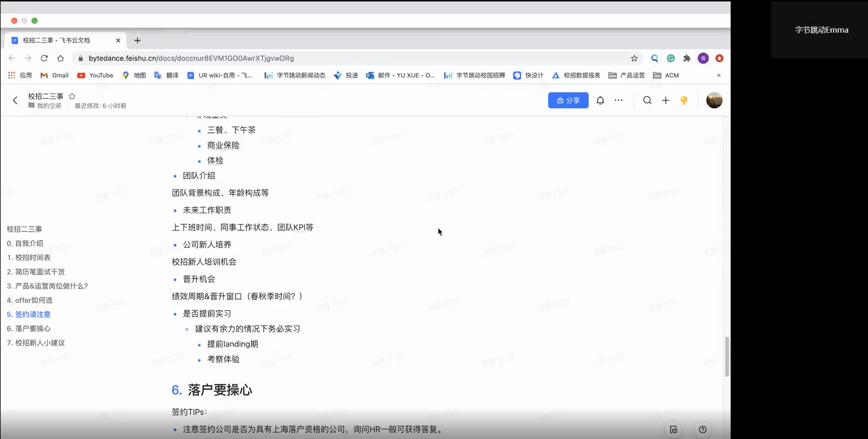Screen dimensions: 868x439
Task: Jump to outline item 5. 签约请注意
Action: (x=29, y=314)
